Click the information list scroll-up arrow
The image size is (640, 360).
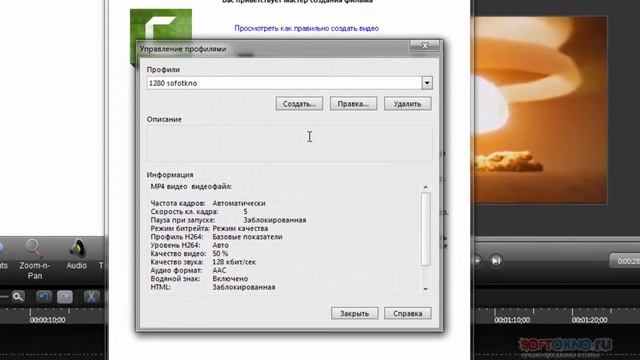[x=426, y=187]
